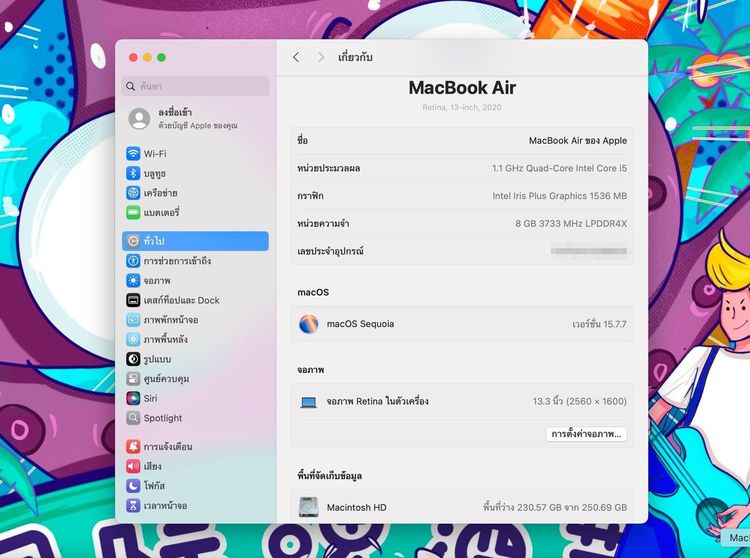Select the Intel Iris Plus Graphics 1536 MB value

click(x=560, y=196)
